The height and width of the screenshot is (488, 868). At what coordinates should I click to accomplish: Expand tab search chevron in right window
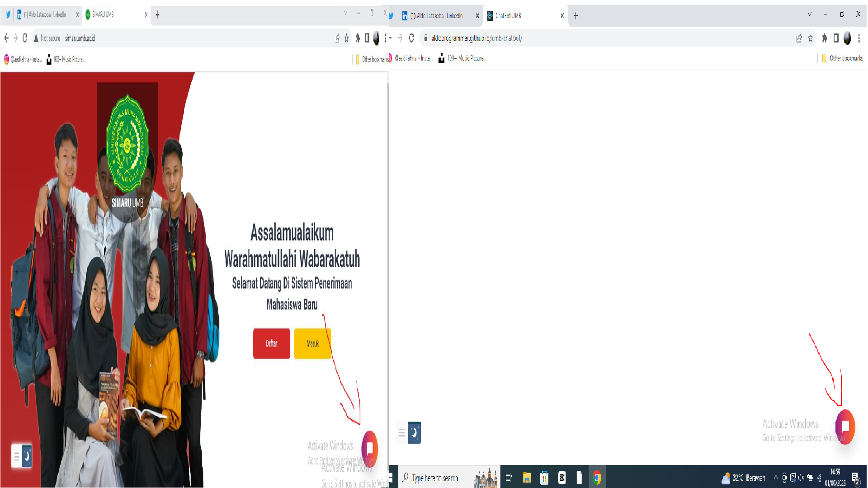(x=809, y=14)
